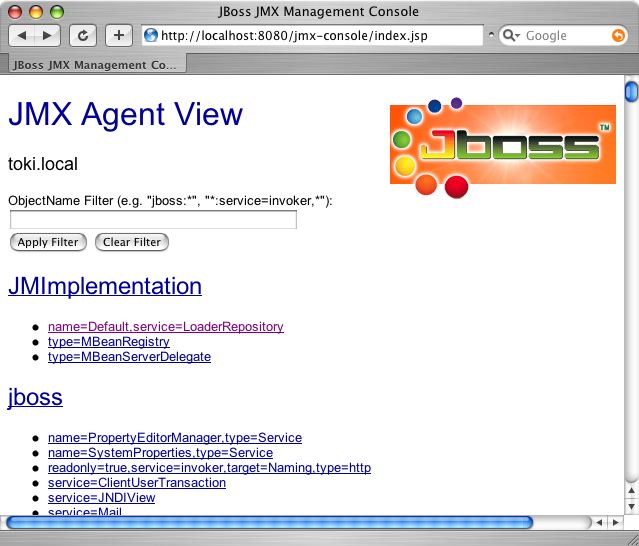Open name=SystemProperties,type=Service link
Image resolution: width=639 pixels, height=546 pixels.
pyautogui.click(x=160, y=453)
